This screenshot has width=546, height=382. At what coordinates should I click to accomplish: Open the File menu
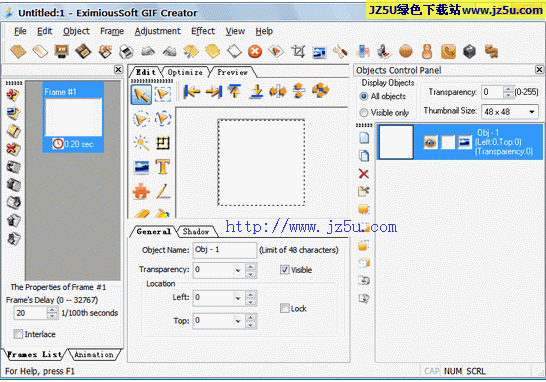(20, 31)
